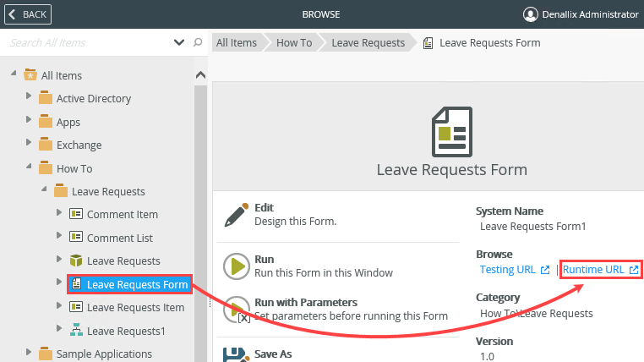Click the Edit pencil icon
The height and width of the screenshot is (362, 644).
point(237,216)
